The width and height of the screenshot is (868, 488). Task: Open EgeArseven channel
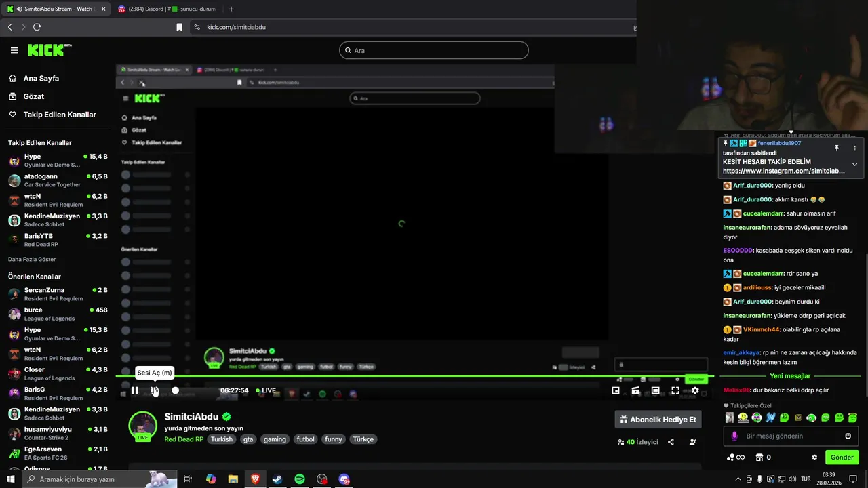pos(58,453)
